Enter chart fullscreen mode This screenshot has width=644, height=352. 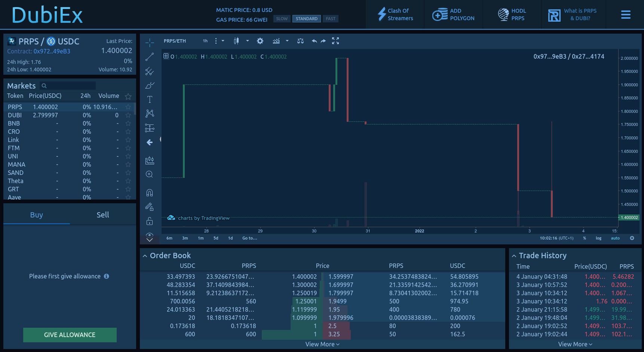pos(335,41)
